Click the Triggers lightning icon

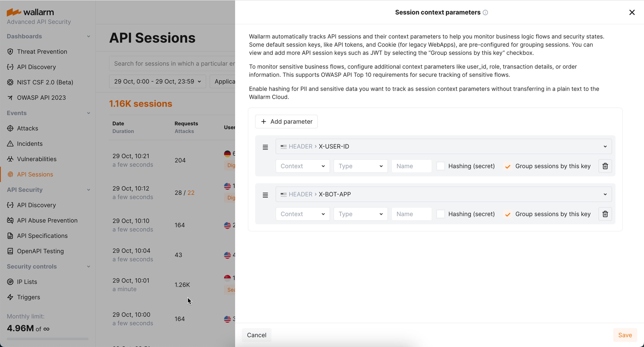coord(10,297)
